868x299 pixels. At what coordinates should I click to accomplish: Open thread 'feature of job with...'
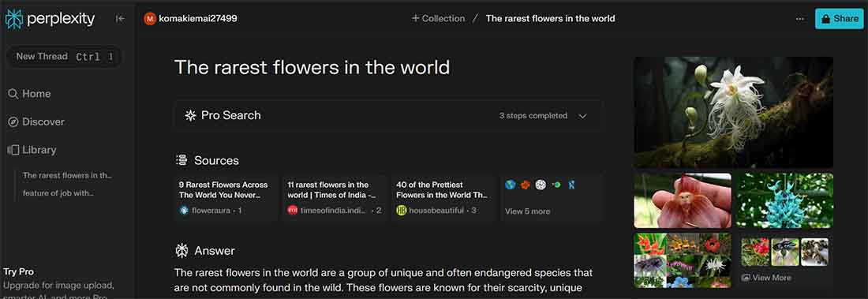[58, 193]
